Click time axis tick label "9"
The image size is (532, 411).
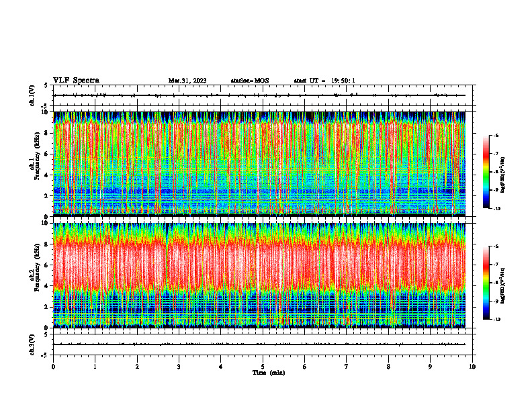click(x=430, y=367)
